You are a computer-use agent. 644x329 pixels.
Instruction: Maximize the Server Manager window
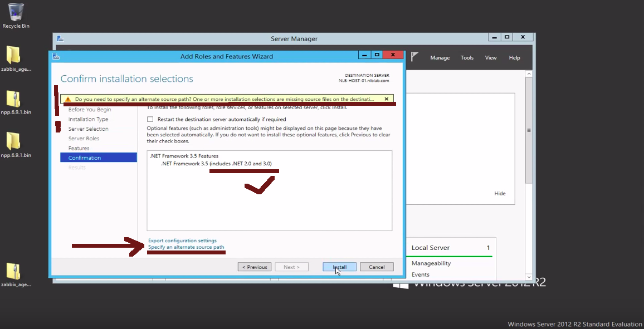coord(507,37)
